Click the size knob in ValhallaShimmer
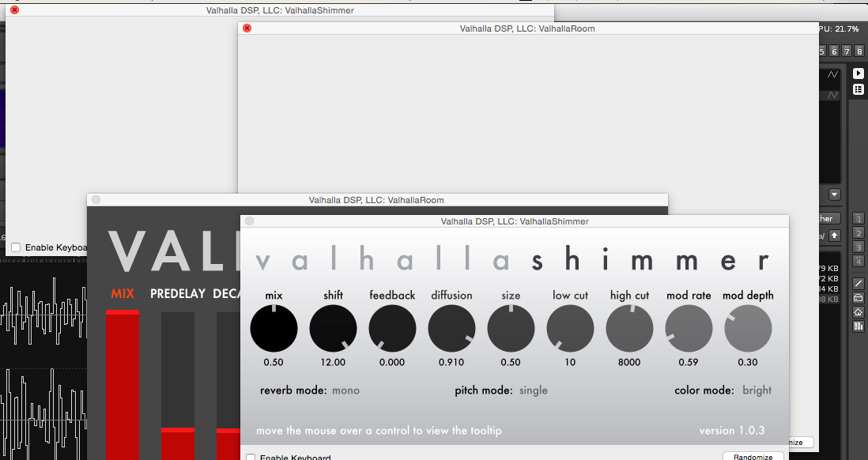868x460 pixels. coord(511,328)
